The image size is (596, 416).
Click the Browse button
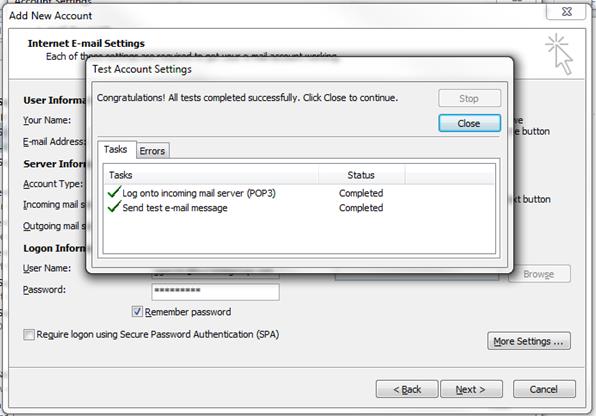(539, 274)
